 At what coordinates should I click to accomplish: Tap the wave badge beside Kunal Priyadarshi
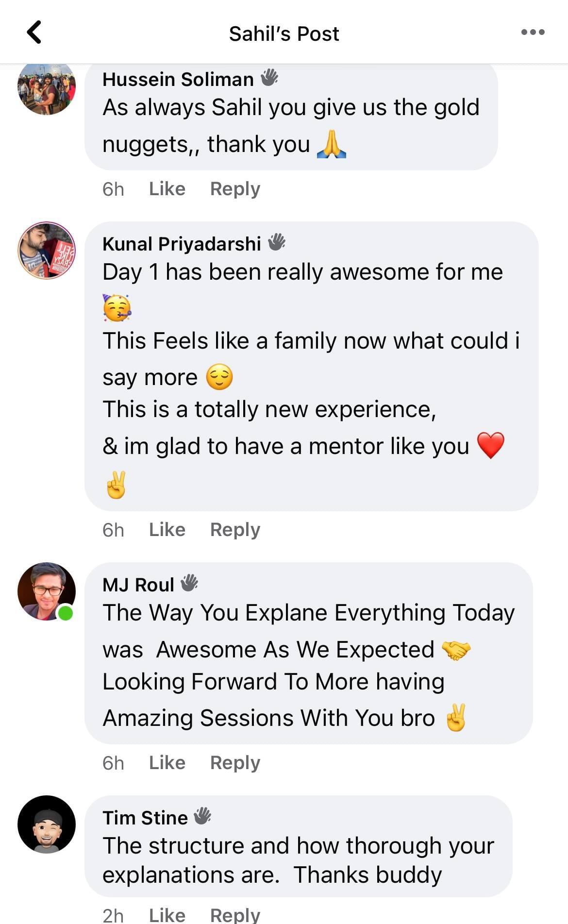pyautogui.click(x=277, y=242)
